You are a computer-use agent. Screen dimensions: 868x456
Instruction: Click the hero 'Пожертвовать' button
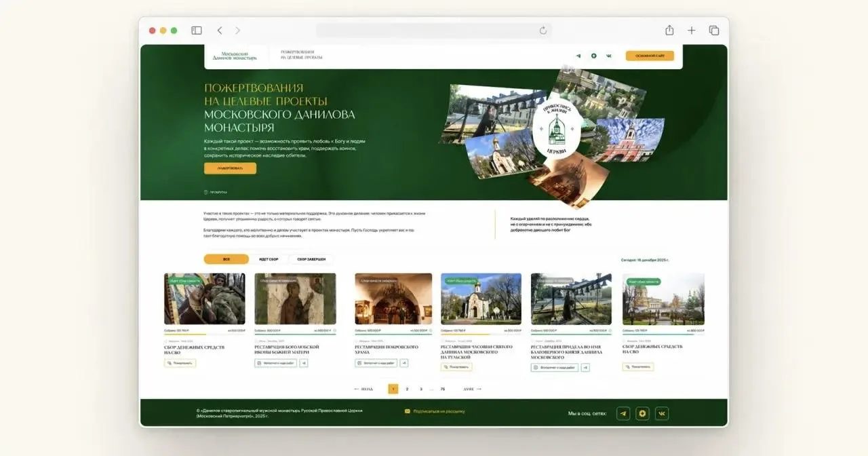[x=230, y=168]
